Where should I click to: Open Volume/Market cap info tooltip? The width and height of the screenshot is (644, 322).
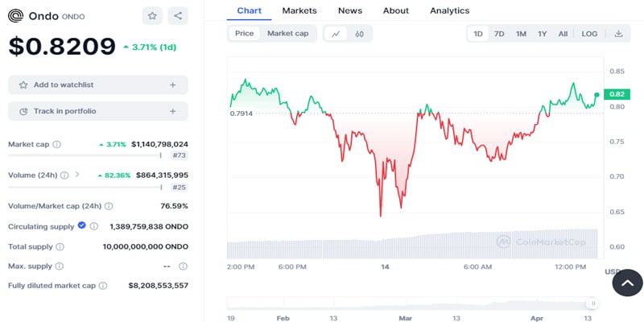(109, 206)
